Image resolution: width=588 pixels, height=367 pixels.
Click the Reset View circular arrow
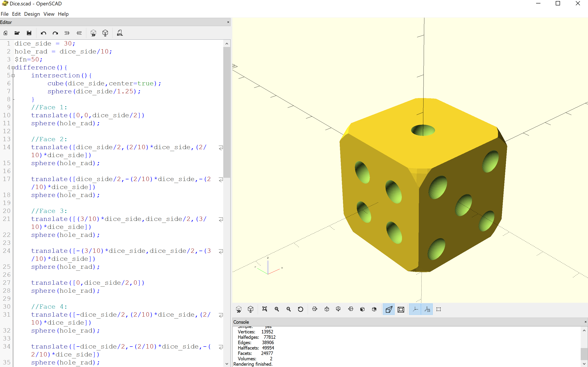300,309
